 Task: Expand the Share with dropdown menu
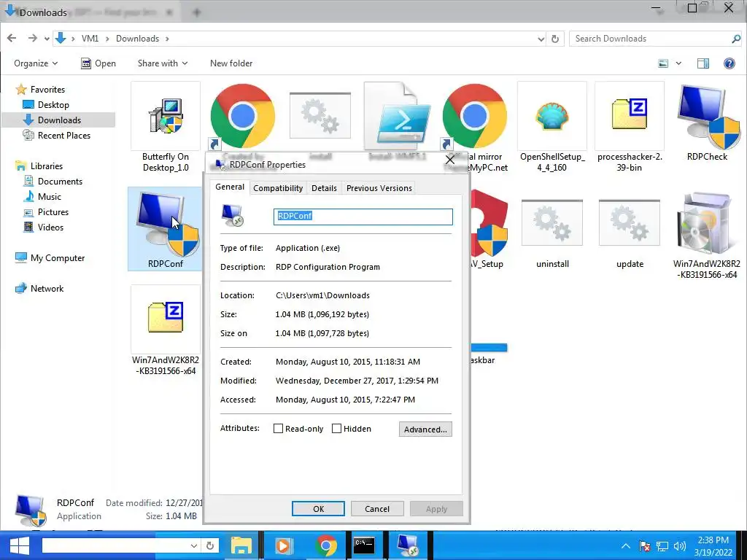[163, 63]
